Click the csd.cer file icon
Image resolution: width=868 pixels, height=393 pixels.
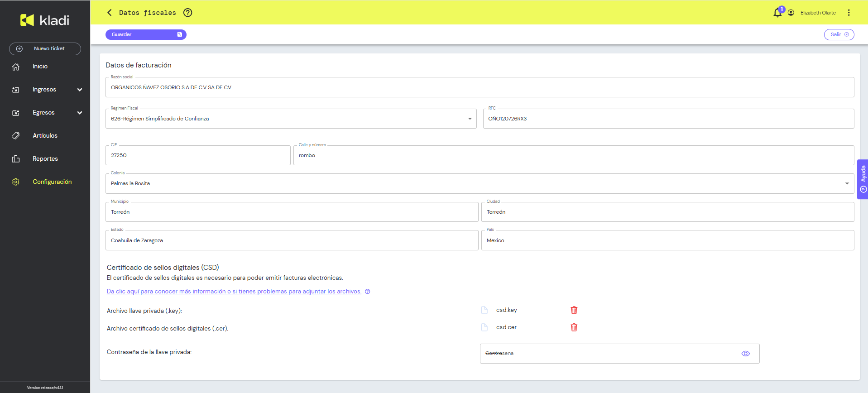[x=484, y=327]
